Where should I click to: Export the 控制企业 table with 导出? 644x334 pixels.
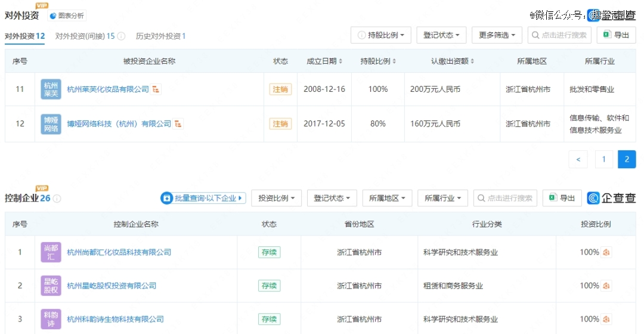(562, 198)
